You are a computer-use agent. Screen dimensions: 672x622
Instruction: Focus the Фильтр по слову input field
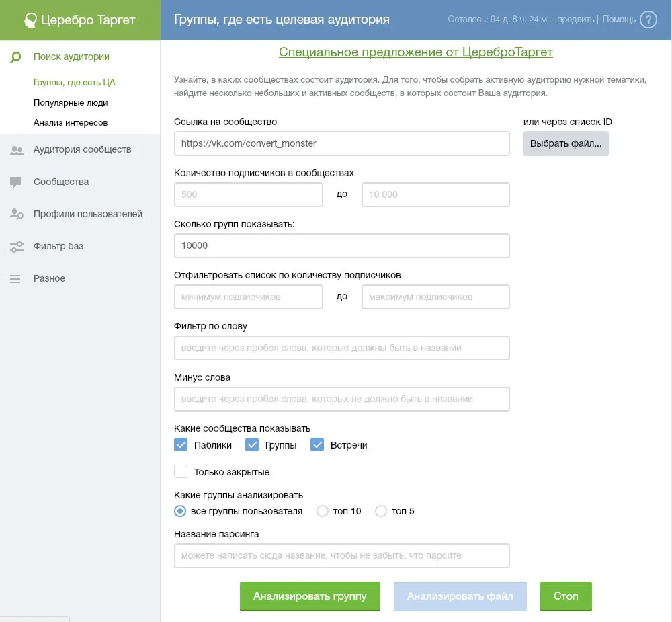341,348
